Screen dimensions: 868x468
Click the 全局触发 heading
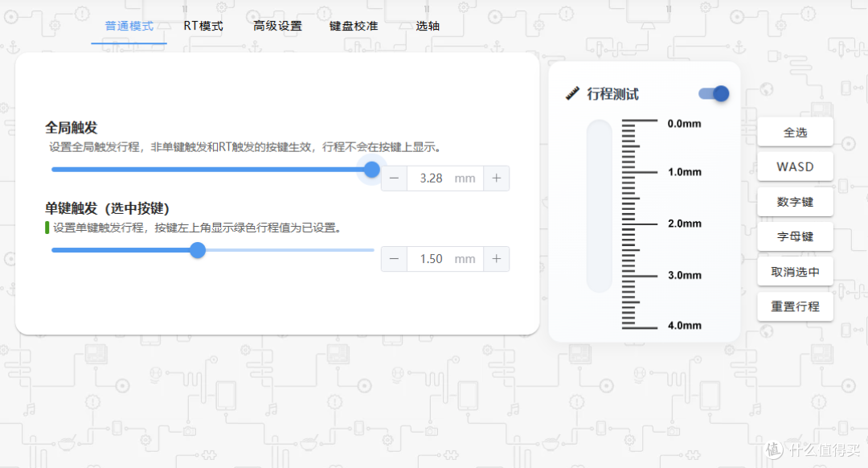71,128
